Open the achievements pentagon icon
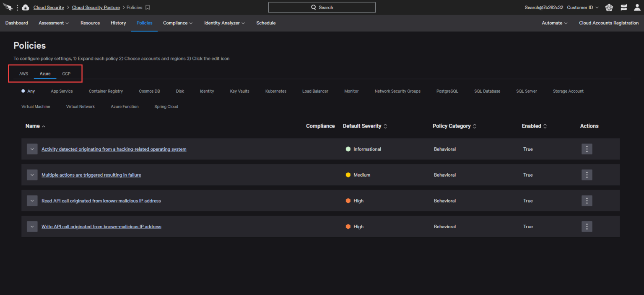644x295 pixels. [609, 7]
